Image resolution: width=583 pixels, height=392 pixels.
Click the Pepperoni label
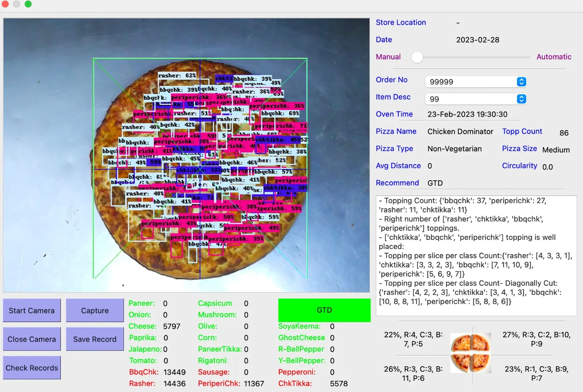pyautogui.click(x=297, y=372)
